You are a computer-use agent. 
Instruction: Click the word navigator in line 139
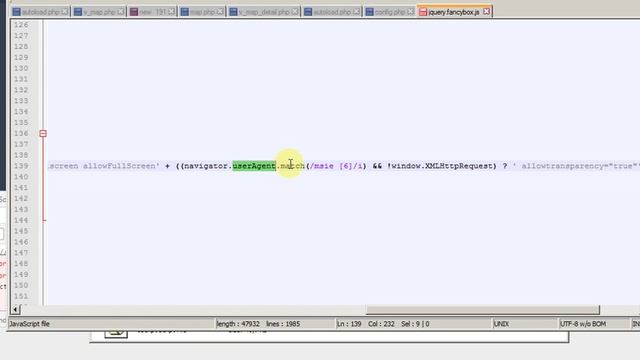(x=206, y=166)
